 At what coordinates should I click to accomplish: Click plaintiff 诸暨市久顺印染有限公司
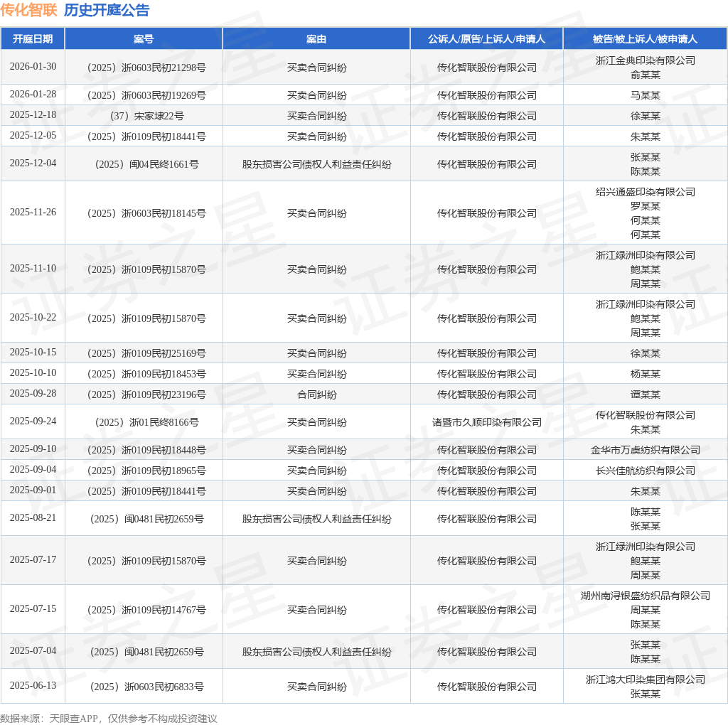pyautogui.click(x=486, y=422)
